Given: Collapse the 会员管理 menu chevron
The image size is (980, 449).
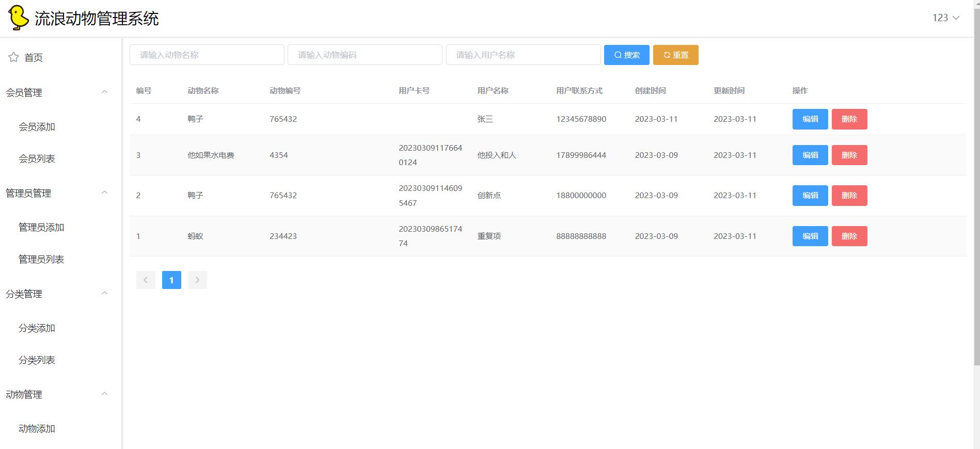Looking at the screenshot, I should 104,92.
